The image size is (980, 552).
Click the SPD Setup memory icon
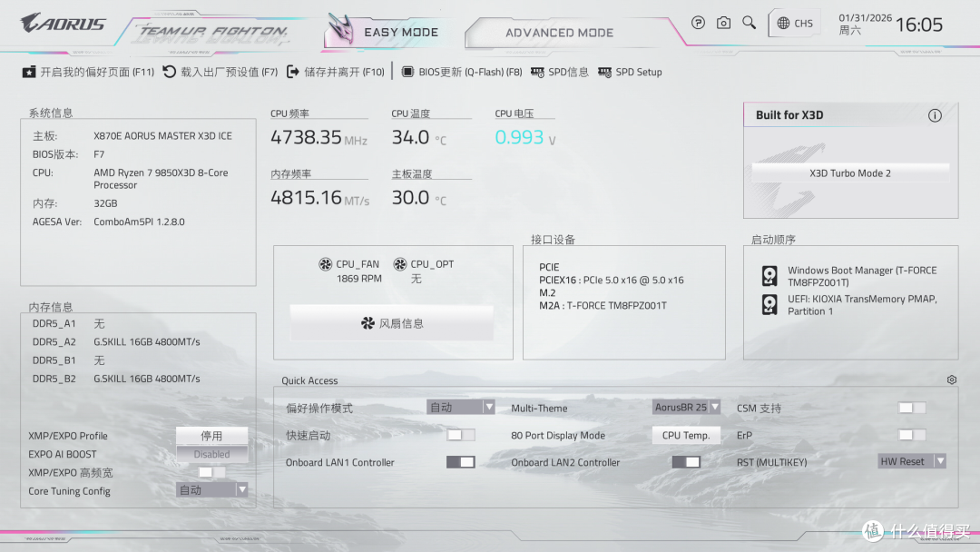(604, 72)
